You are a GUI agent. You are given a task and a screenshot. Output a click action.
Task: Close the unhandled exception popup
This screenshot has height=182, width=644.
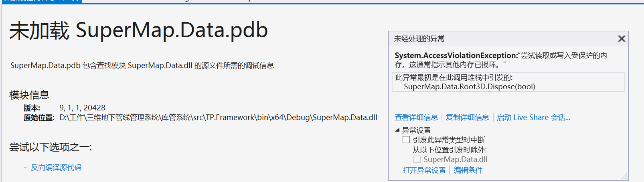[x=622, y=39]
